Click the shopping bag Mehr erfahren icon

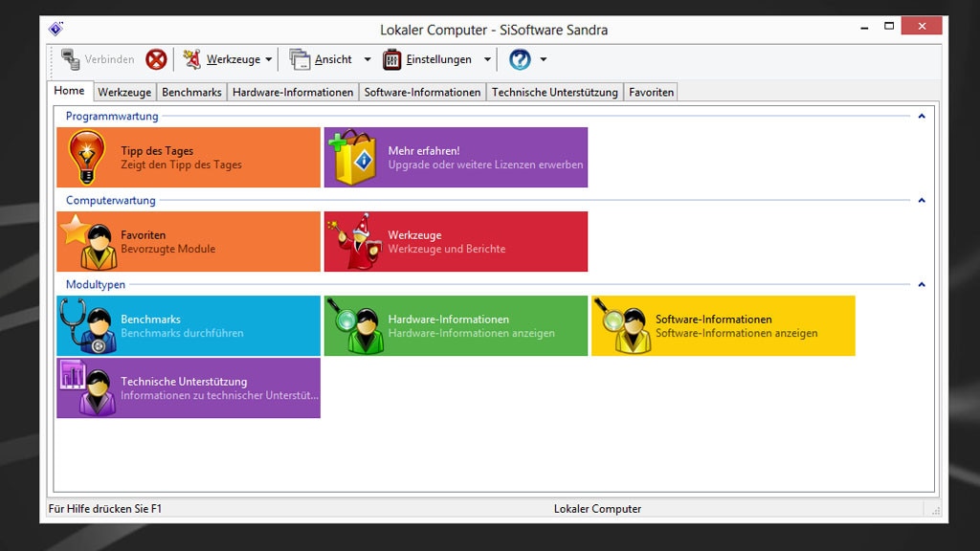352,158
